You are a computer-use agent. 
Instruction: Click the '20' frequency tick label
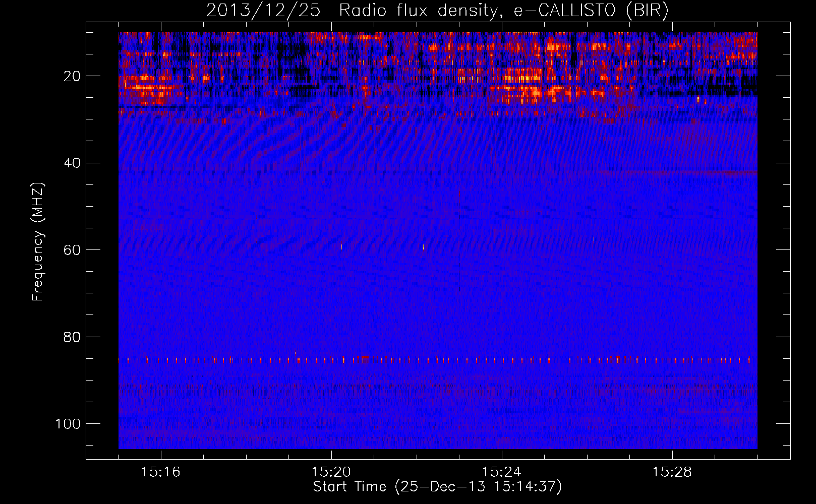pyautogui.click(x=72, y=77)
